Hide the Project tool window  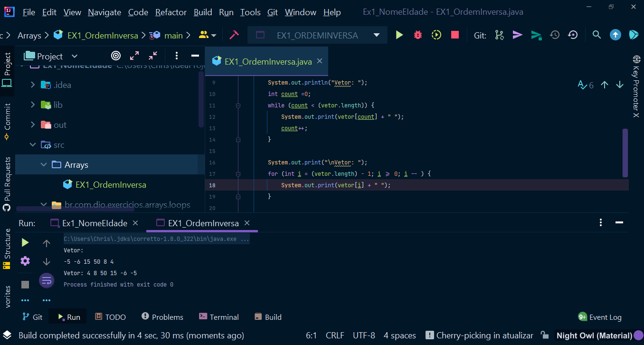click(195, 56)
